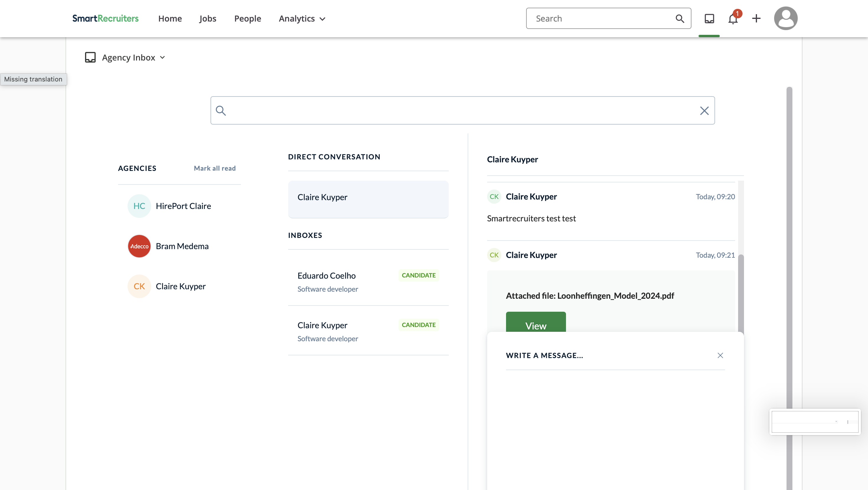Open the notifications bell
This screenshot has width=868, height=490.
coord(733,19)
